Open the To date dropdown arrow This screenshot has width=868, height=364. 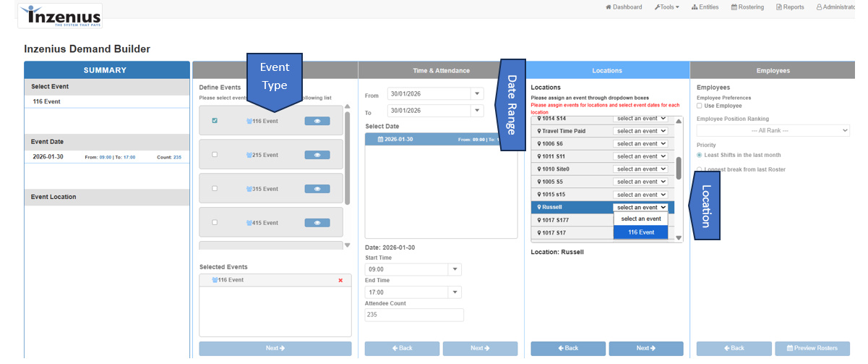click(476, 111)
